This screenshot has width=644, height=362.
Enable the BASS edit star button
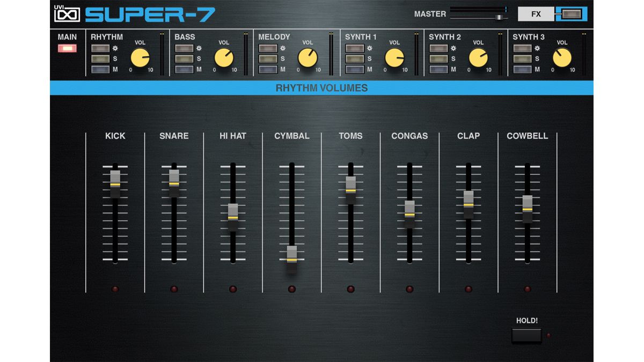pyautogui.click(x=184, y=48)
